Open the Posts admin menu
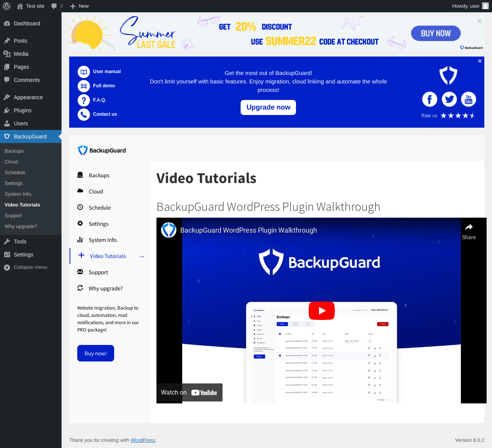 click(x=31, y=41)
